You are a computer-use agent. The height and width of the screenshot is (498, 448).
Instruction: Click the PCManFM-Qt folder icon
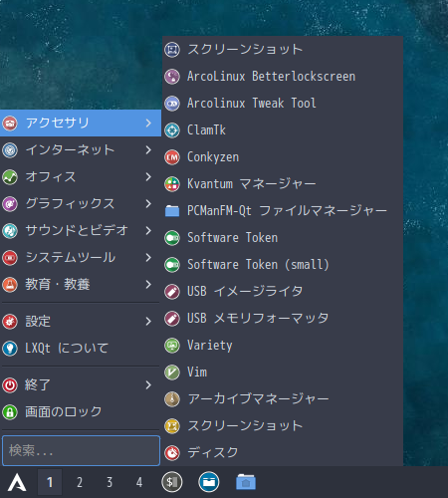(172, 211)
